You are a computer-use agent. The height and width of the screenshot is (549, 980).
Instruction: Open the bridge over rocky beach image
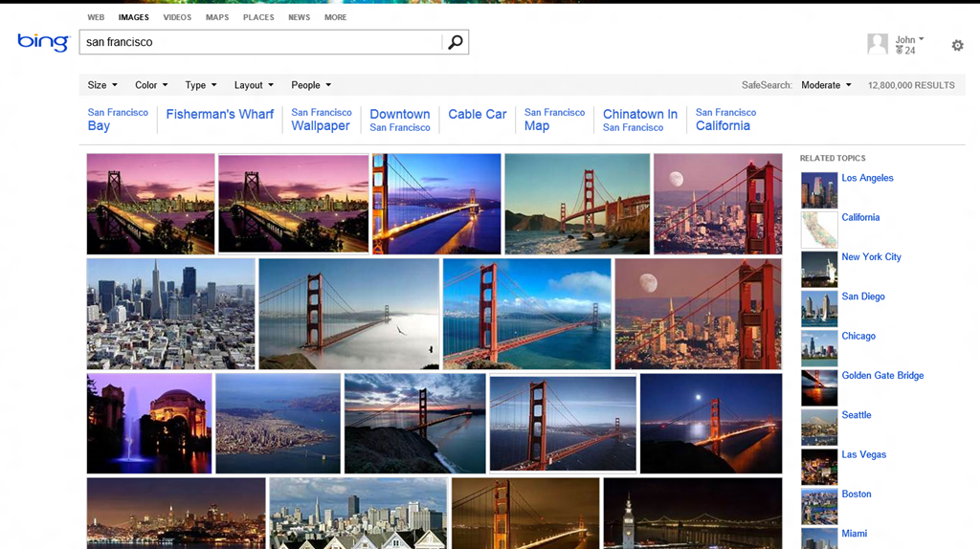point(577,204)
